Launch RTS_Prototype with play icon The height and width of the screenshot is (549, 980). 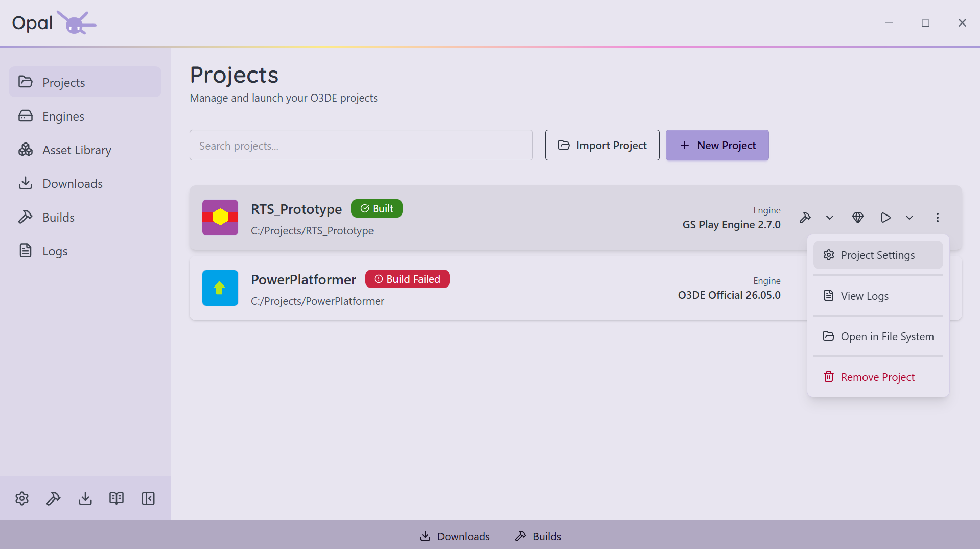pos(886,218)
